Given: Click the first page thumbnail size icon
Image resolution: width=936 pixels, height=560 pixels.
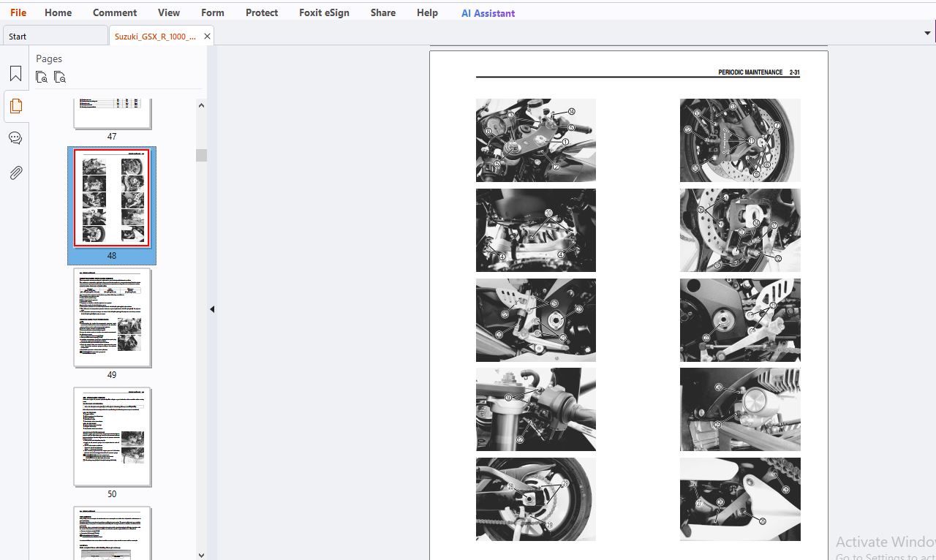Looking at the screenshot, I should pyautogui.click(x=42, y=77).
